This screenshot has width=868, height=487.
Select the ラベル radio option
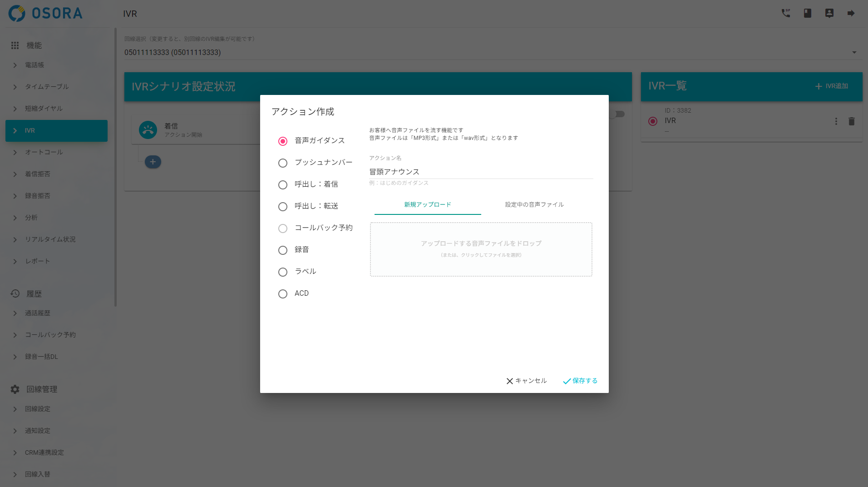283,272
